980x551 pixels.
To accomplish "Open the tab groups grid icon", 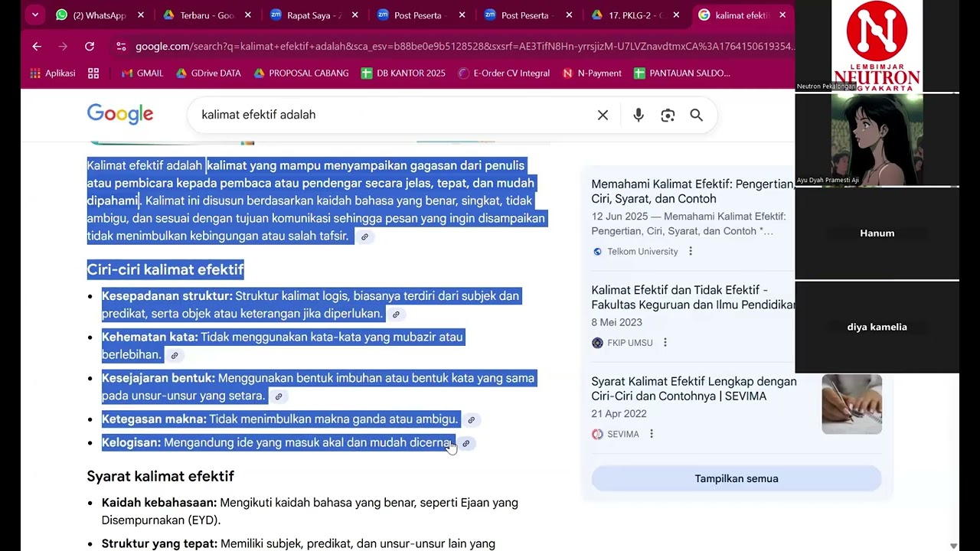I will [x=93, y=73].
